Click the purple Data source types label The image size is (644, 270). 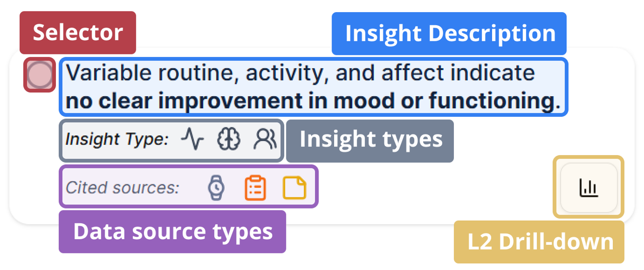[x=173, y=232]
